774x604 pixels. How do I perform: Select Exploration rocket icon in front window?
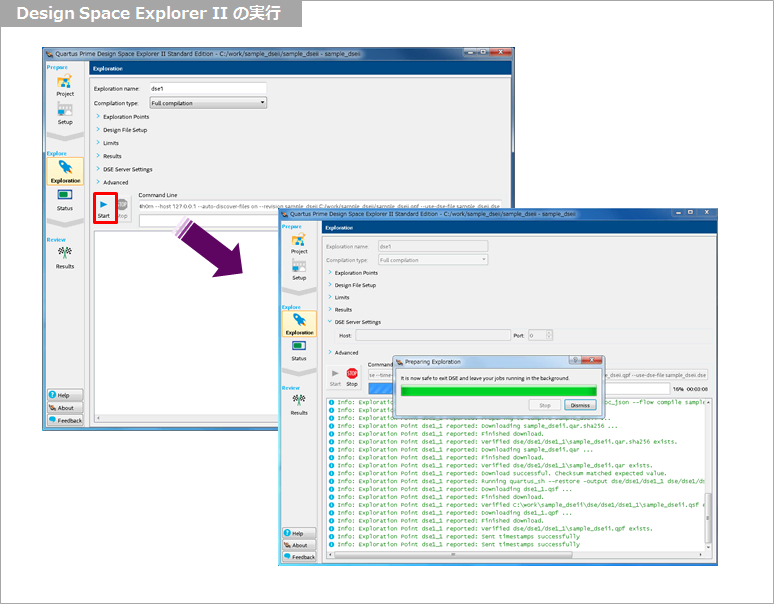click(x=300, y=324)
